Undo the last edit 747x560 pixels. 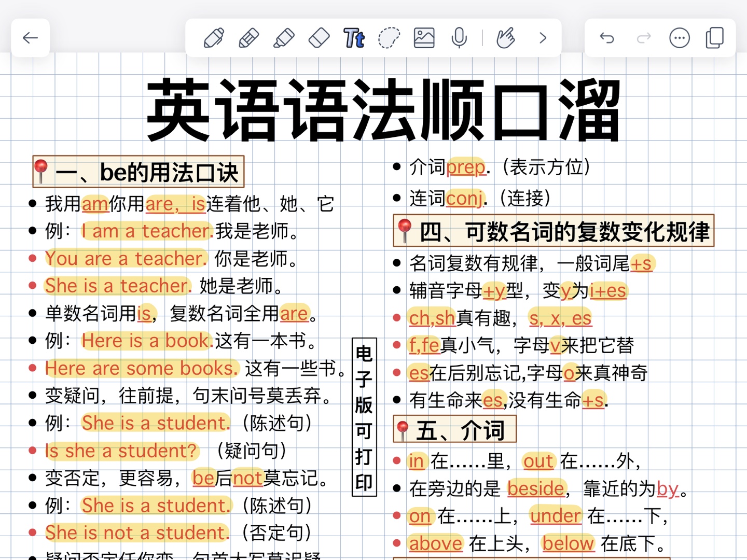[606, 37]
